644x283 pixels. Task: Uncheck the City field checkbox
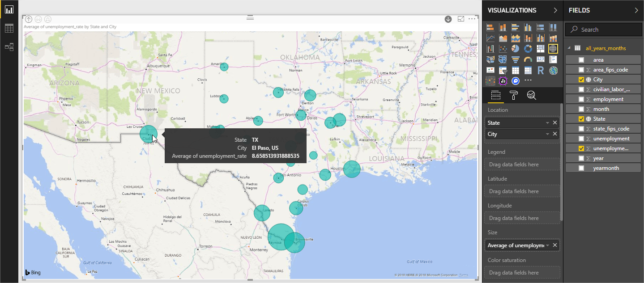(x=581, y=80)
